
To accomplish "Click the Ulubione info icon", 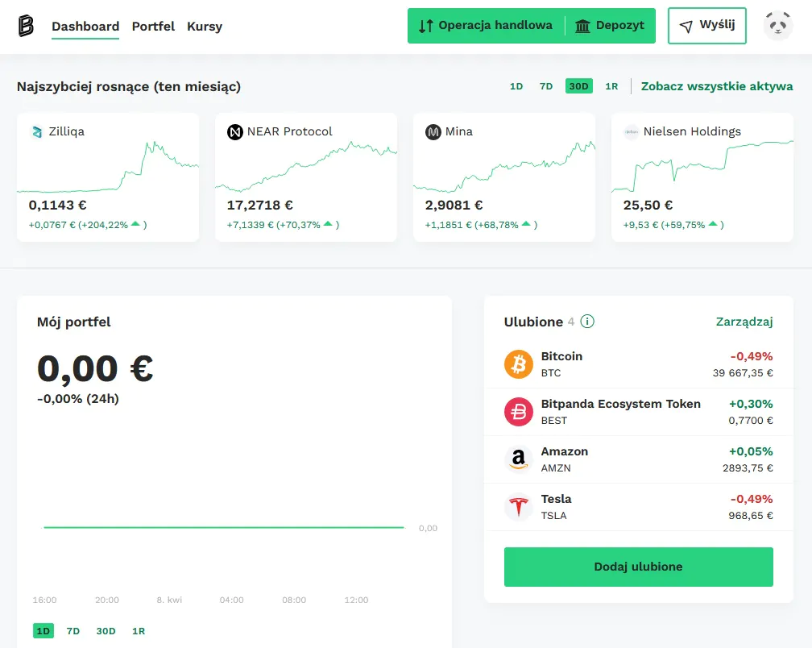I will (x=587, y=322).
